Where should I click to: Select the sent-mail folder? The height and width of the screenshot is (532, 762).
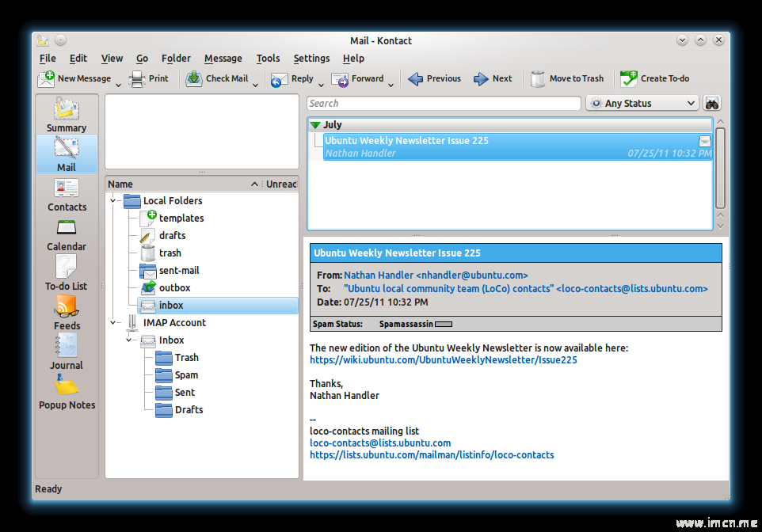pos(179,271)
